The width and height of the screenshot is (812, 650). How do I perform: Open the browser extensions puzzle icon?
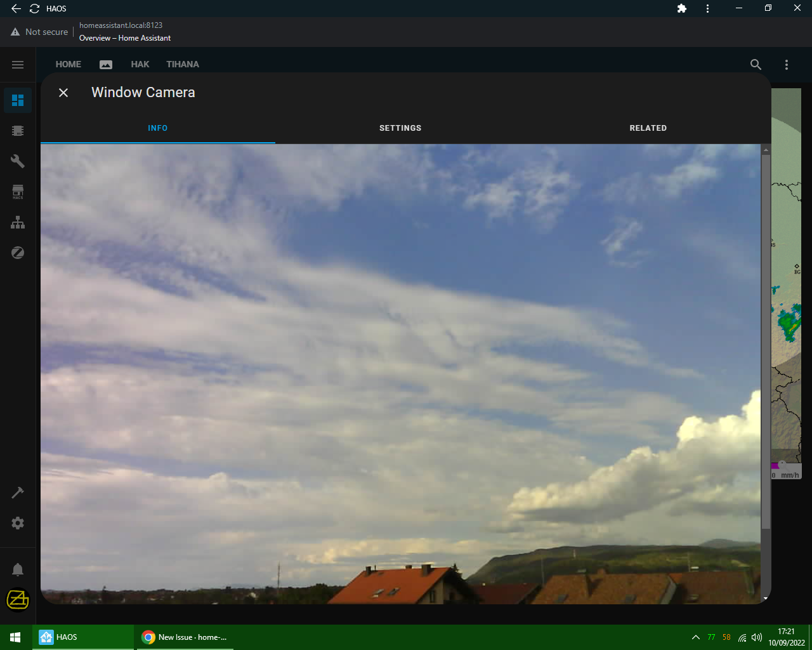[682, 8]
